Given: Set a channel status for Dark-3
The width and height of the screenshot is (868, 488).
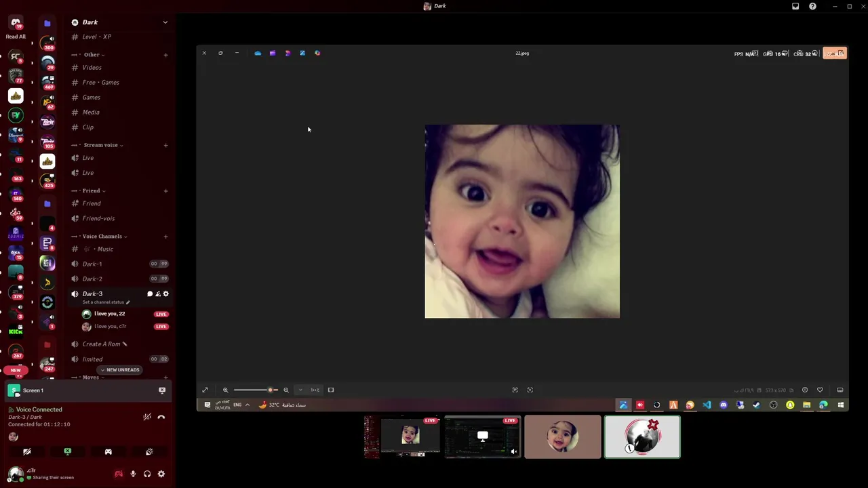Looking at the screenshot, I should point(106,302).
